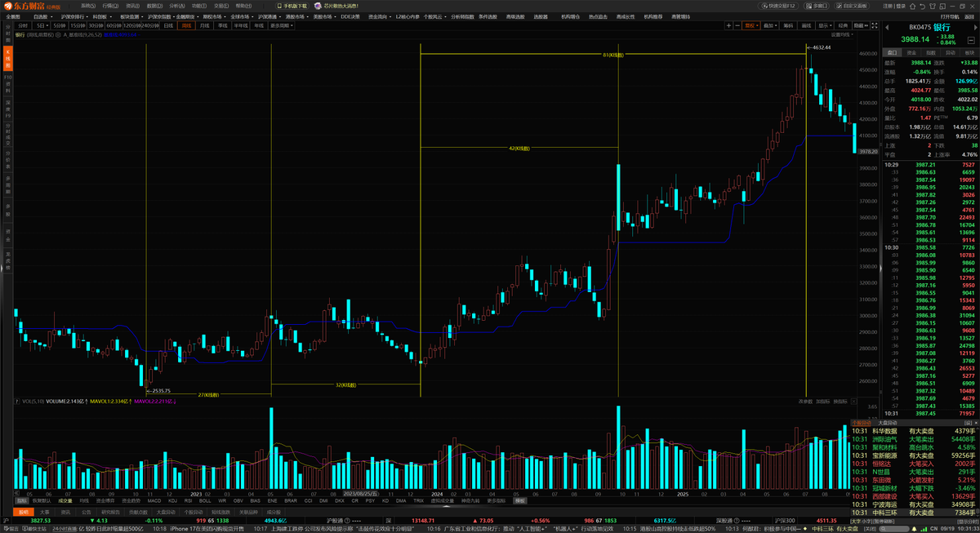This screenshot has height=533, width=980.
Task: Toggle the 经典 classic view button
Action: tap(844, 25)
